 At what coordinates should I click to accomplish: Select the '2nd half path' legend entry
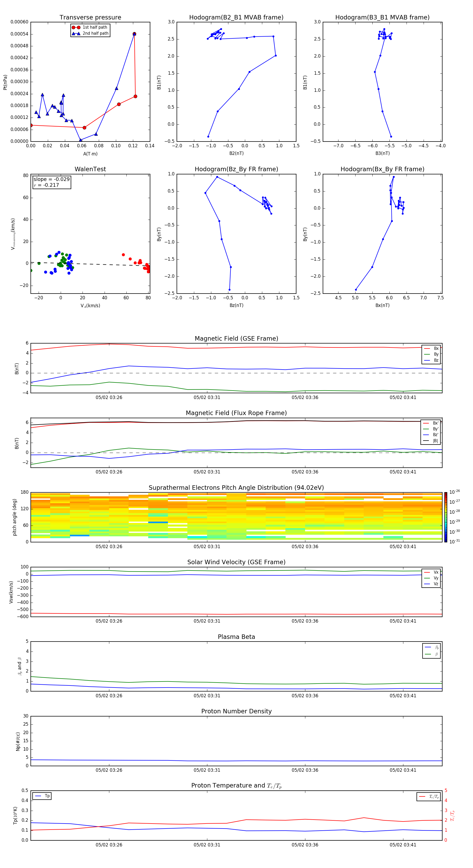[91, 33]
